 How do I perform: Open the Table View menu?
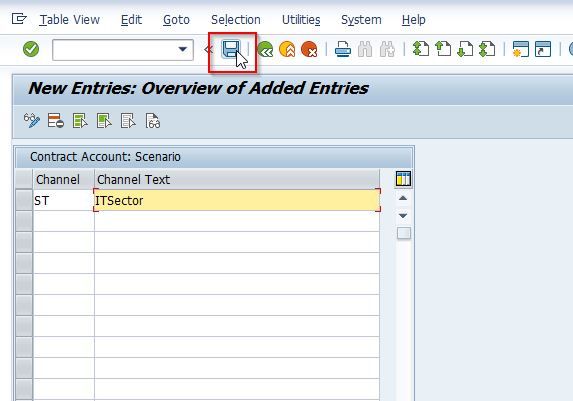pyautogui.click(x=69, y=20)
